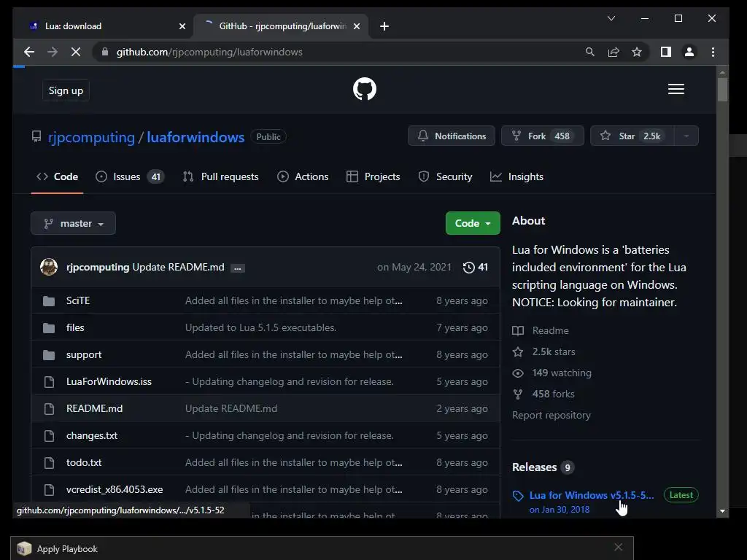Bookmark this page with star icon
The image size is (747, 560).
[637, 52]
